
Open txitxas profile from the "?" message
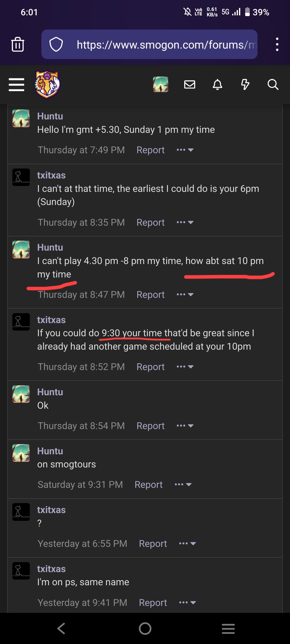51,510
